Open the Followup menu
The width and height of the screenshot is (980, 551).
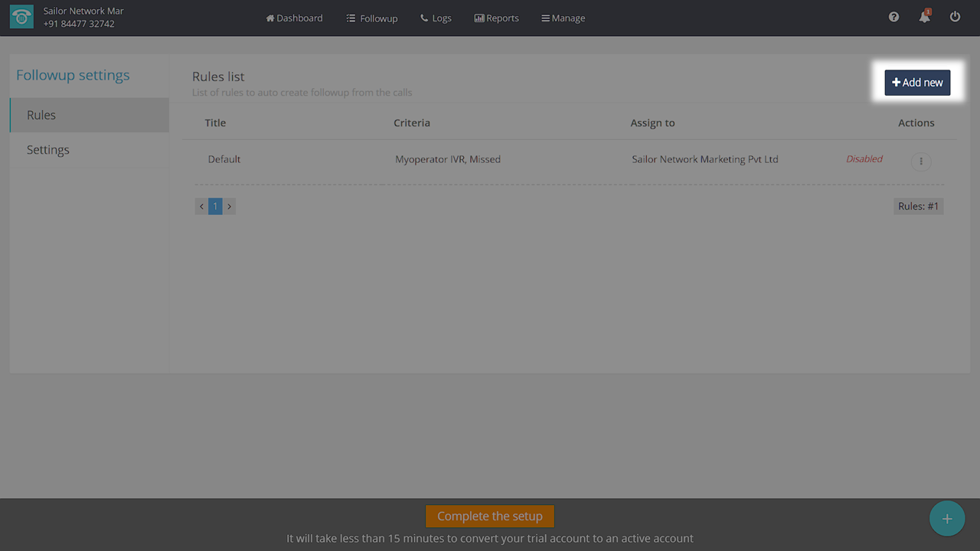click(x=372, y=18)
